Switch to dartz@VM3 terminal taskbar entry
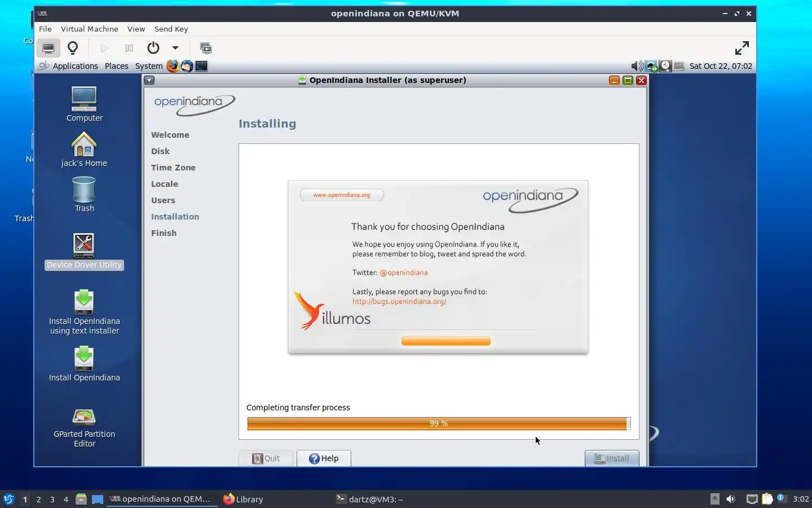The width and height of the screenshot is (812, 508). [x=370, y=499]
